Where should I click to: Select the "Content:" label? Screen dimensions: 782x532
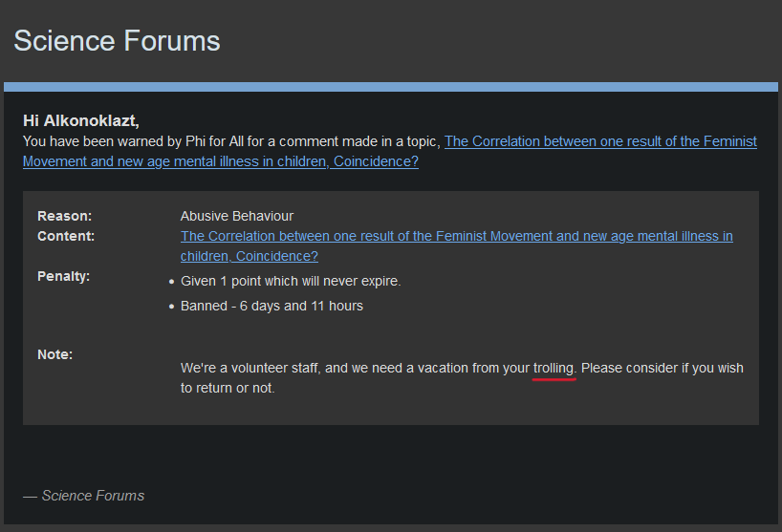point(66,236)
